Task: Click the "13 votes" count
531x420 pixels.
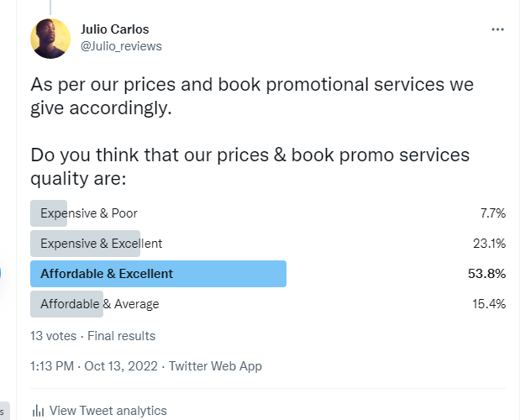Action: [53, 335]
